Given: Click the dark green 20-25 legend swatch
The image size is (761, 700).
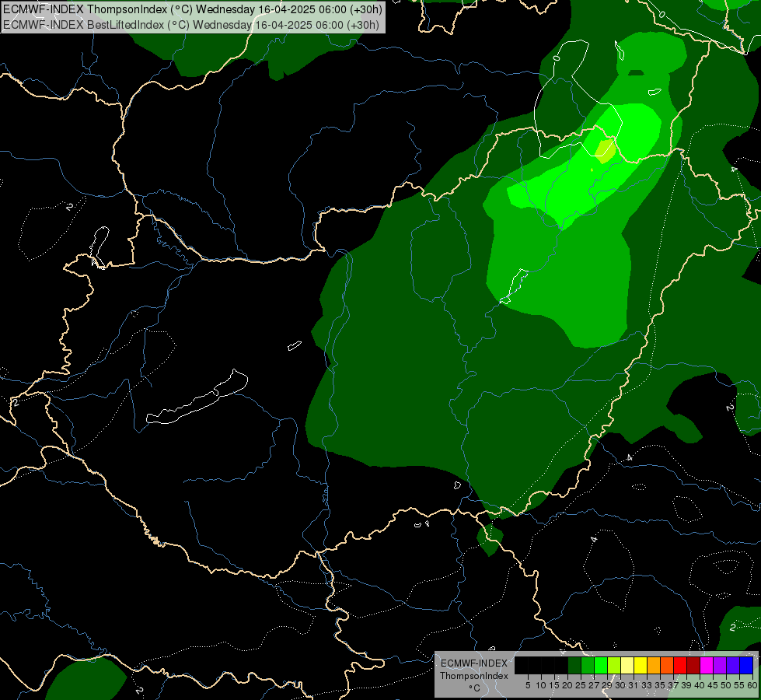Looking at the screenshot, I should (574, 665).
